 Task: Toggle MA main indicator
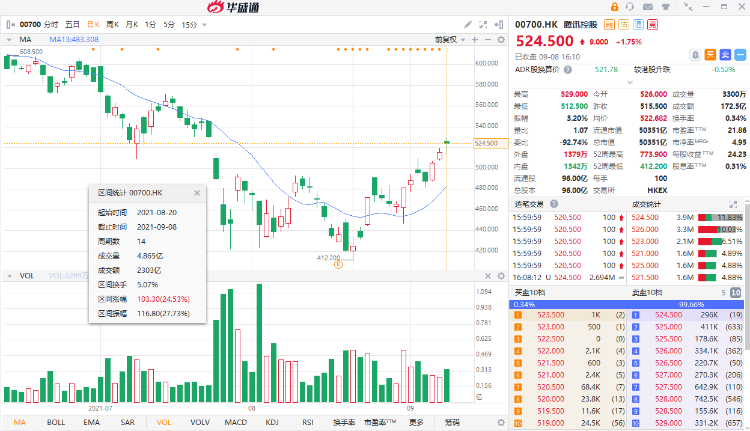[20, 422]
